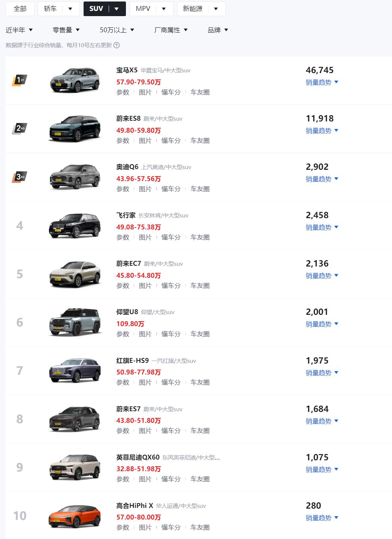Open the 品牌 brand filter dropdown
Image resolution: width=392 pixels, height=539 pixels.
(x=218, y=30)
